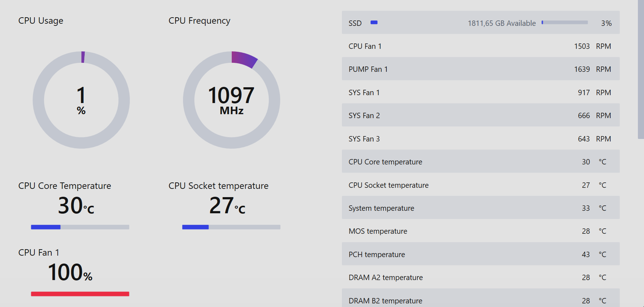Image resolution: width=644 pixels, height=307 pixels.
Task: Select the CPU Socket temperature list row
Action: click(x=480, y=185)
